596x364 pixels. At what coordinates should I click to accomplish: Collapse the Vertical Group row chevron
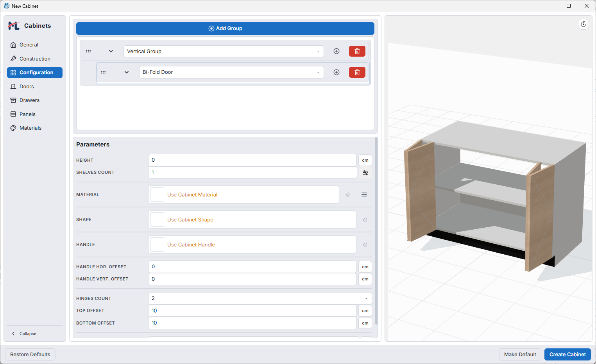click(111, 51)
